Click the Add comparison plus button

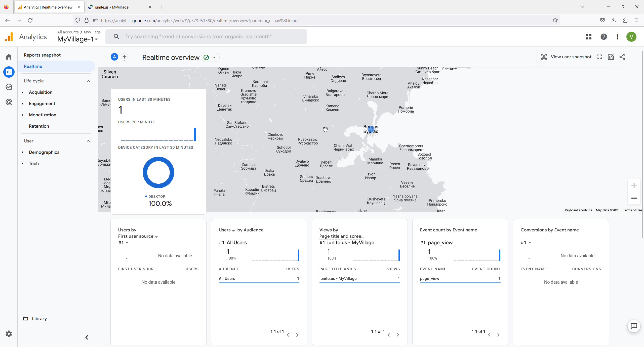[x=125, y=57]
